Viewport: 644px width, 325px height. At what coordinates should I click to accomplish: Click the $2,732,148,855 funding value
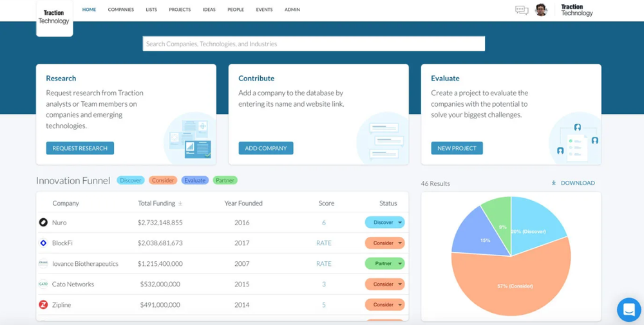tap(160, 223)
